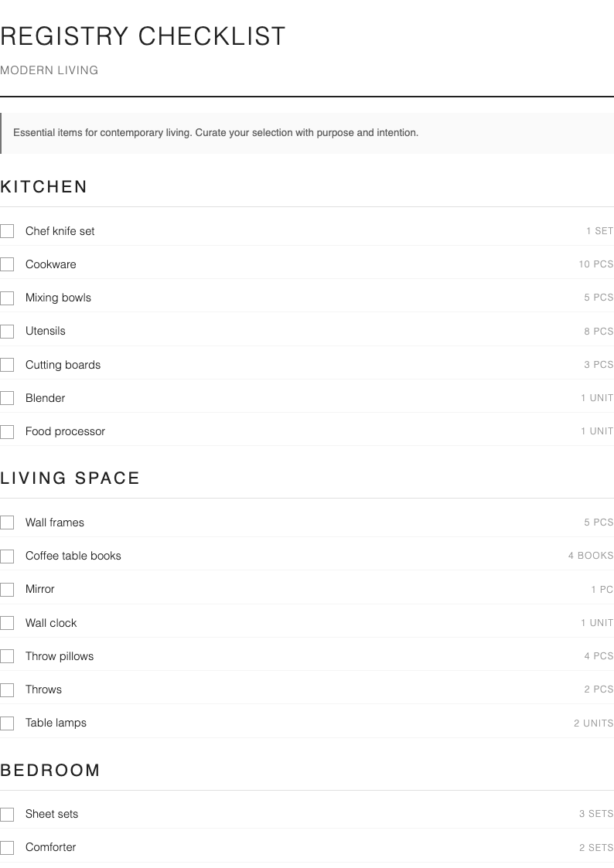Check the Mirror checkbox
The width and height of the screenshot is (614, 868).
pos(7,589)
